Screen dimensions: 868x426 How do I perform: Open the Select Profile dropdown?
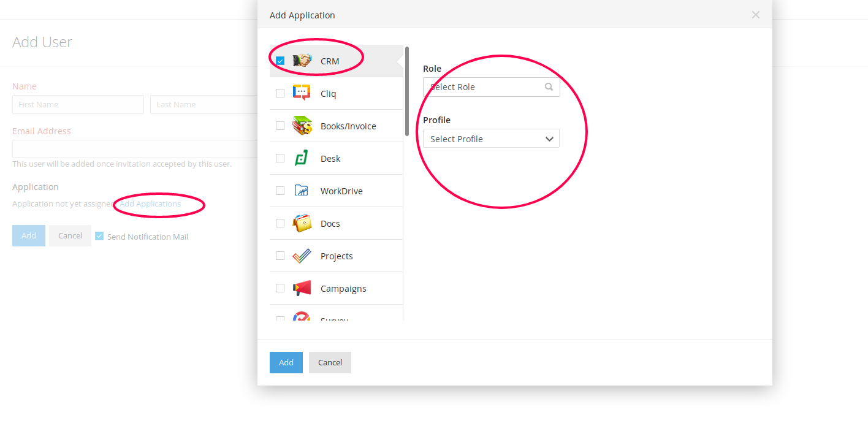pyautogui.click(x=491, y=139)
